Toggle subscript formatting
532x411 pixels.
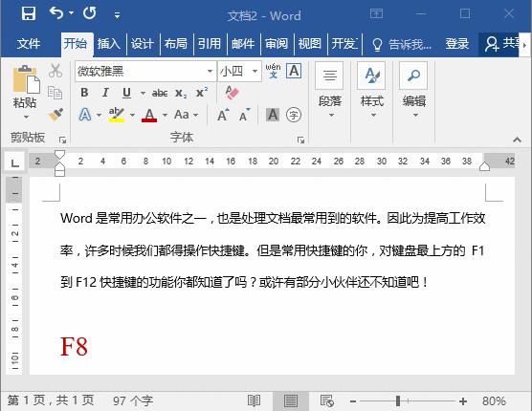[181, 93]
